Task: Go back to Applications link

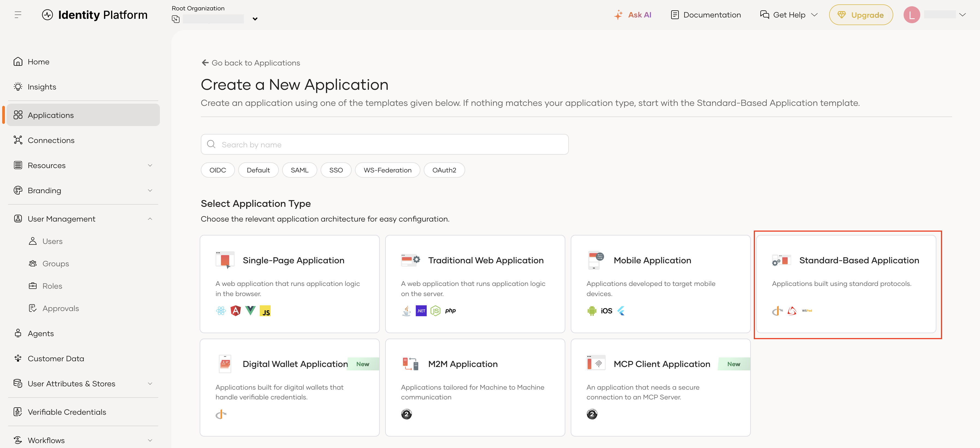Action: (x=251, y=63)
